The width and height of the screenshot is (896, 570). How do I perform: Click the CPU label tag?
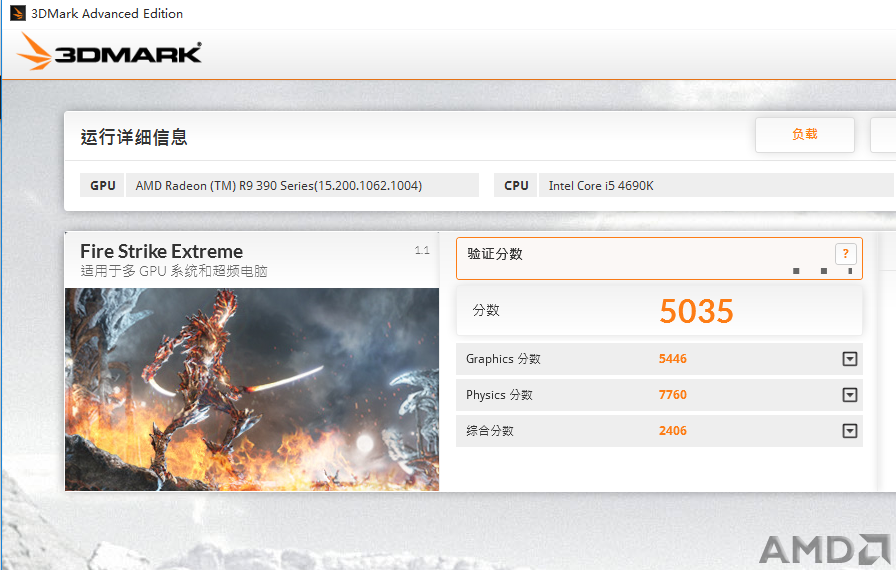click(x=515, y=186)
